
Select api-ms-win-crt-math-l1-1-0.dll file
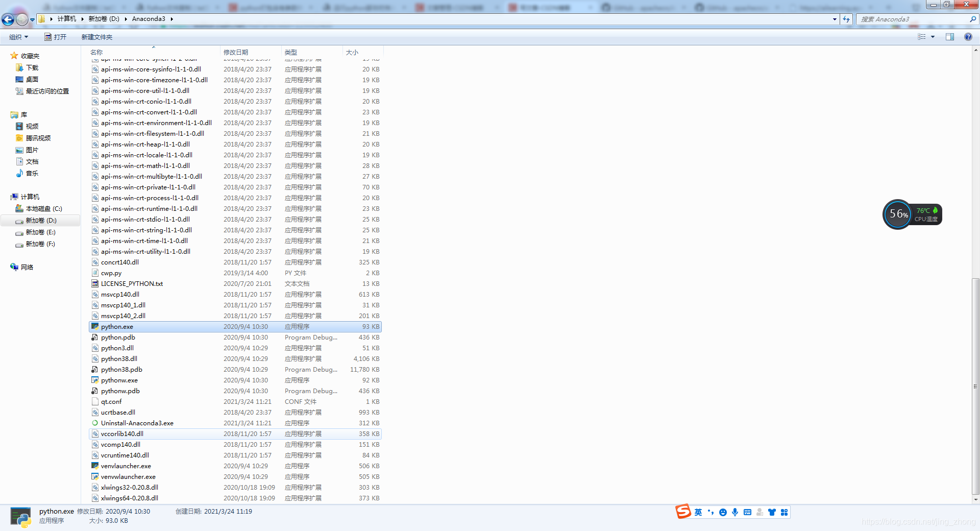click(235, 165)
